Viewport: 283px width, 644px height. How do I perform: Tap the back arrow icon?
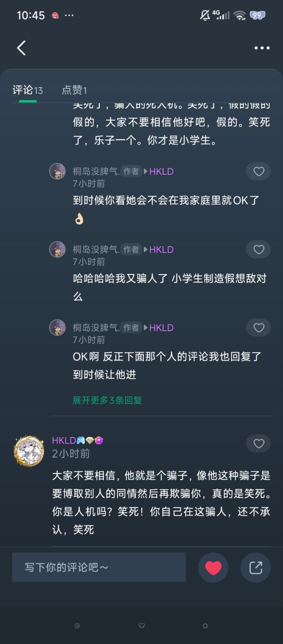(x=21, y=48)
